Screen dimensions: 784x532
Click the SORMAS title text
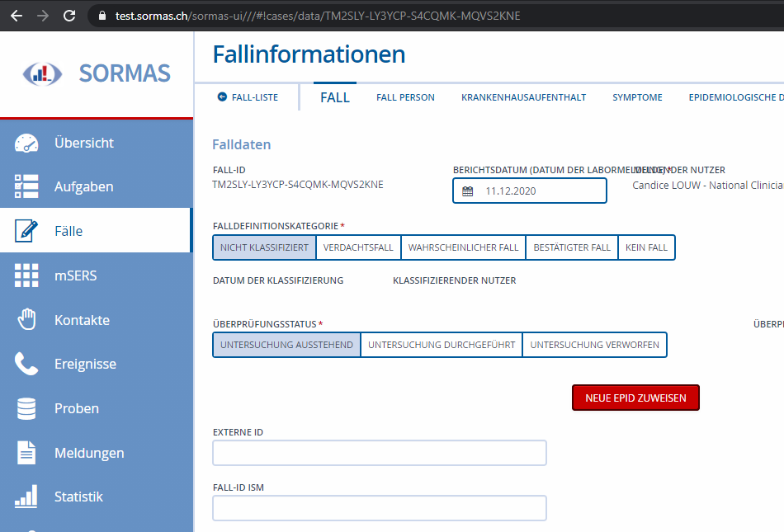[125, 73]
